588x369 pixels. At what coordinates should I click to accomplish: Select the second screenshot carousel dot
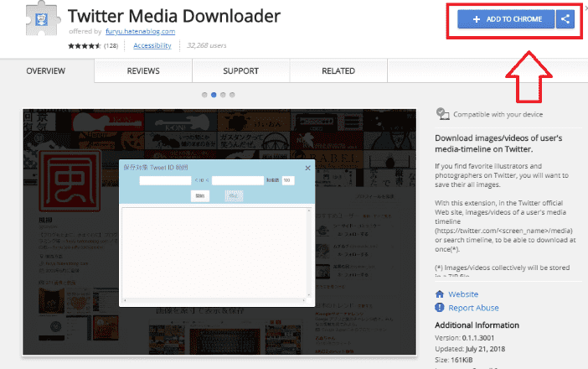(214, 95)
